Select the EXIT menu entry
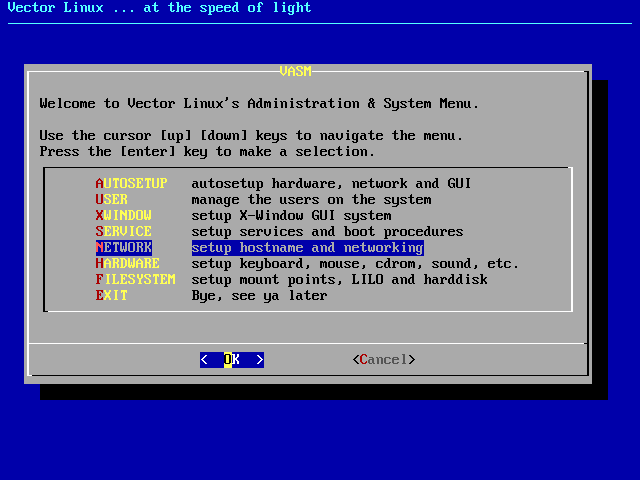The image size is (640, 480). (111, 296)
